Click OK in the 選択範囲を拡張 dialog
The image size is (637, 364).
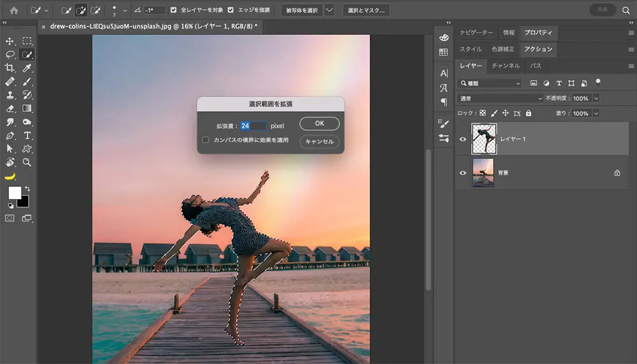tap(319, 123)
